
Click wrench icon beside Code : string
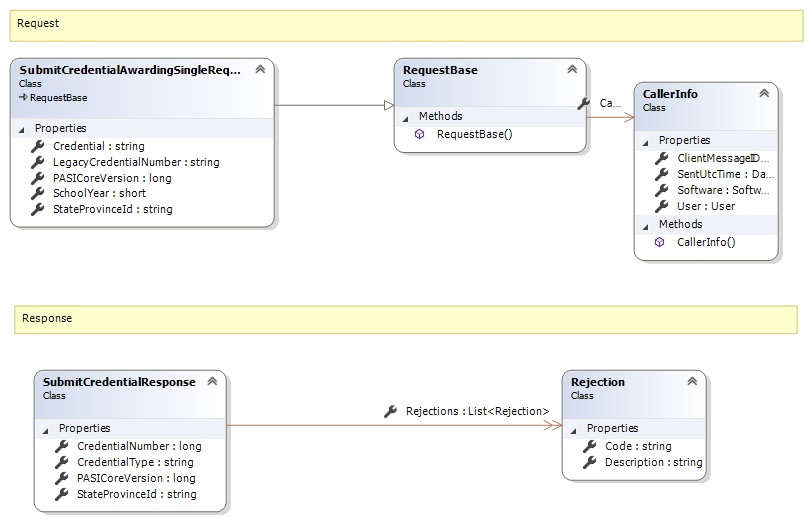coord(589,446)
